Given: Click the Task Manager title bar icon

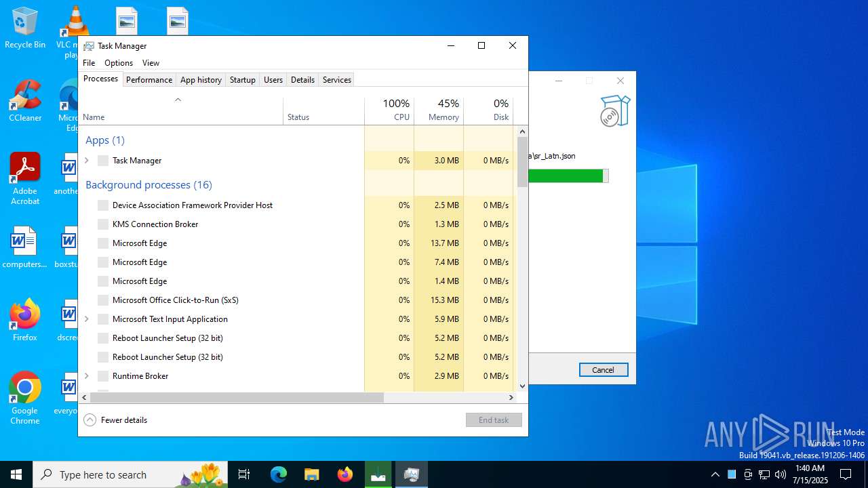Looking at the screenshot, I should (89, 46).
